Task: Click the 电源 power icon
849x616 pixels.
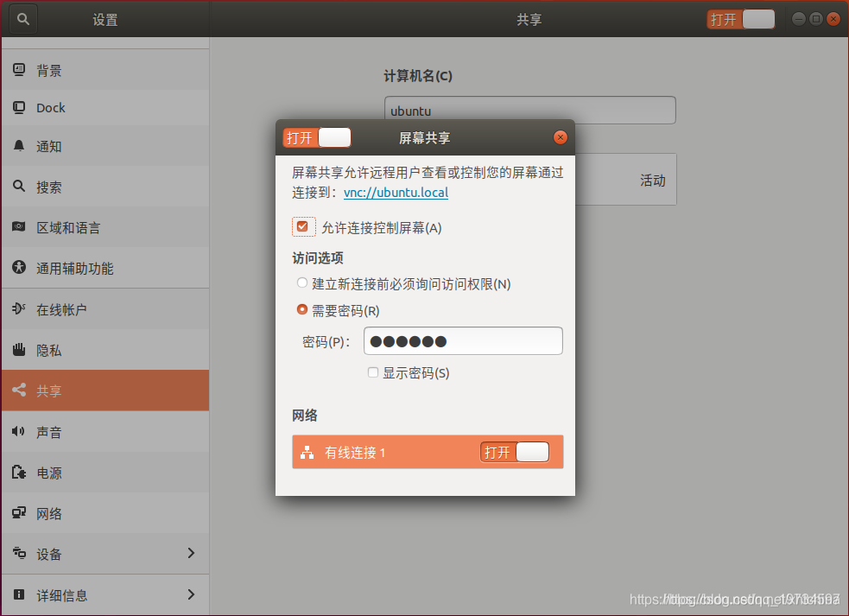Action: (x=19, y=473)
